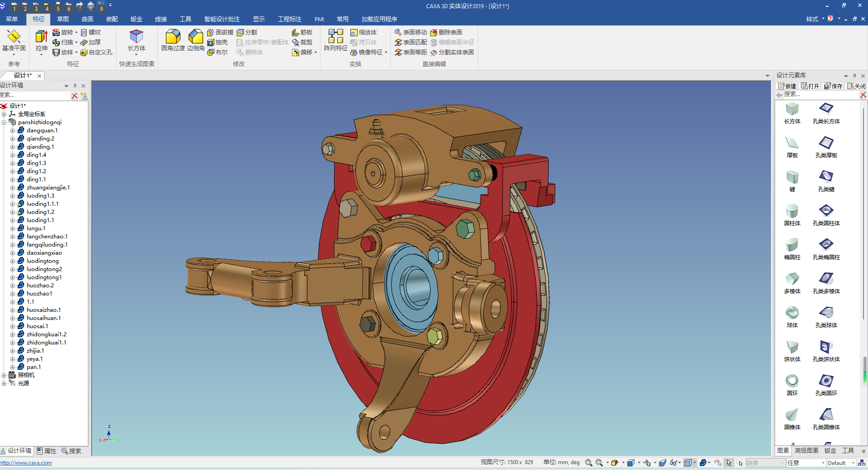This screenshot has width=868, height=470.
Task: Choose the 裁剪 trim tool
Action: pyautogui.click(x=302, y=42)
